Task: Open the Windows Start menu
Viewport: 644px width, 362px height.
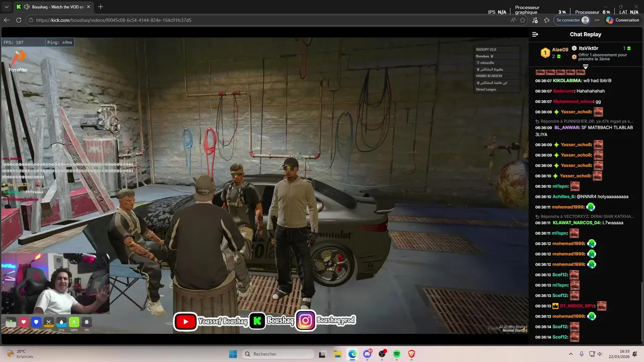Action: coord(233,354)
